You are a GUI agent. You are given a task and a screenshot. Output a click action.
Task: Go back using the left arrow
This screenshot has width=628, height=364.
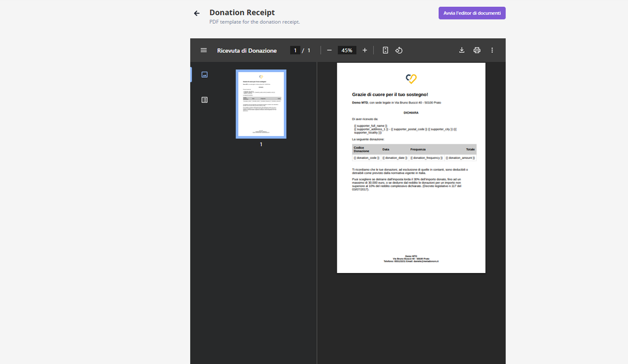(197, 13)
